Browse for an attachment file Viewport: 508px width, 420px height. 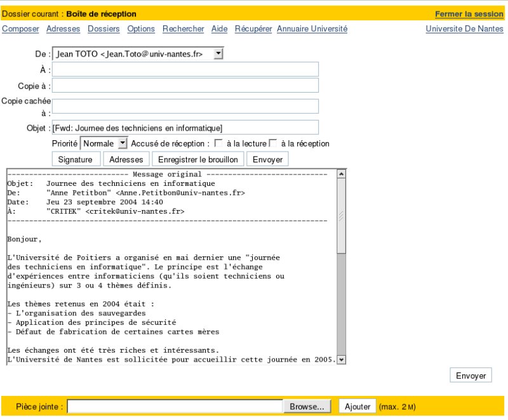[x=307, y=406]
